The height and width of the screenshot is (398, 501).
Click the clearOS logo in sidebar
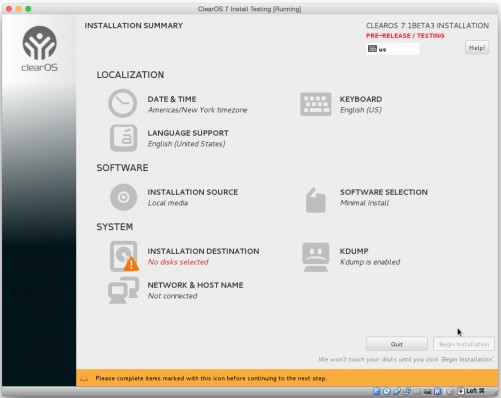pyautogui.click(x=40, y=49)
